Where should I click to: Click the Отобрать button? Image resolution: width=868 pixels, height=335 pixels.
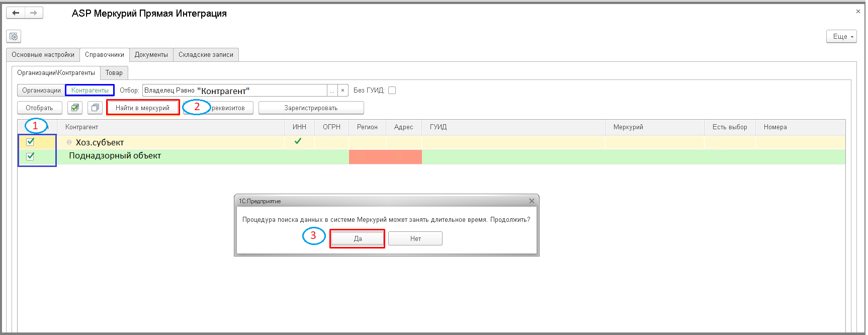point(40,108)
